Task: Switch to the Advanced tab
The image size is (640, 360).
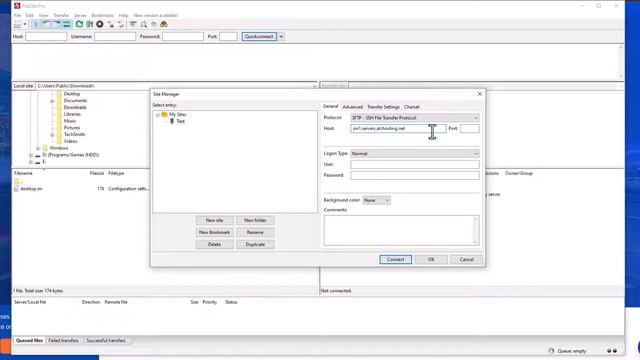Action: pyautogui.click(x=352, y=107)
